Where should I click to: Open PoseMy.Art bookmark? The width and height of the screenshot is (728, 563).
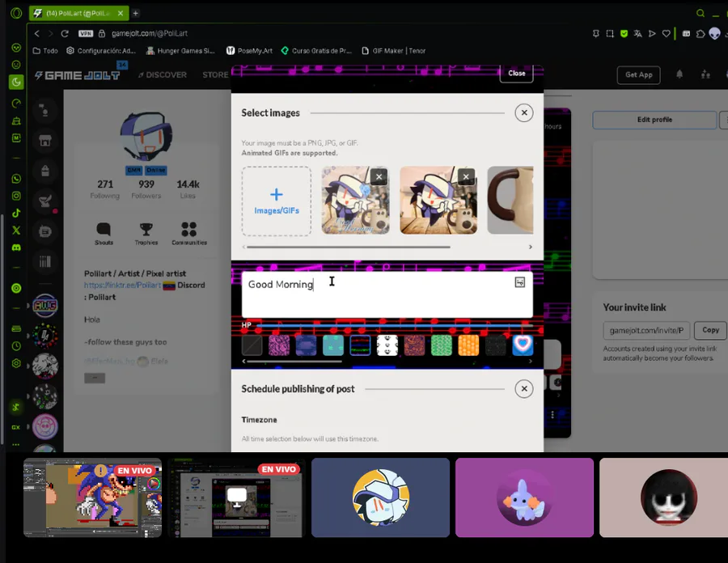pos(249,51)
